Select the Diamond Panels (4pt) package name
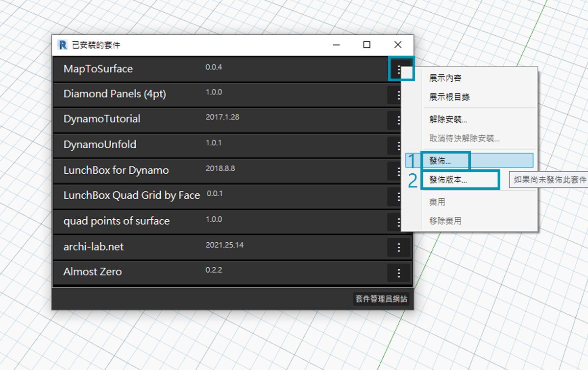 pyautogui.click(x=115, y=94)
